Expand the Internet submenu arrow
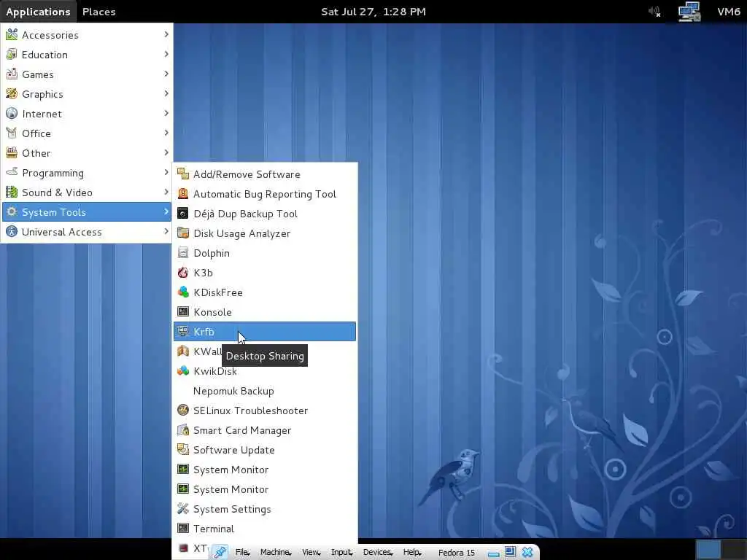Image resolution: width=747 pixels, height=560 pixels. [x=166, y=113]
